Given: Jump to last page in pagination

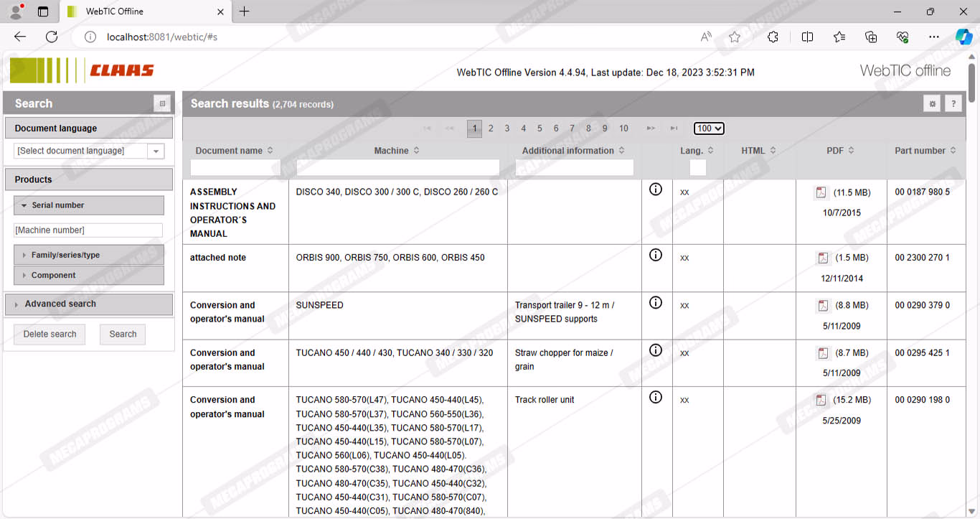Looking at the screenshot, I should click(x=674, y=128).
